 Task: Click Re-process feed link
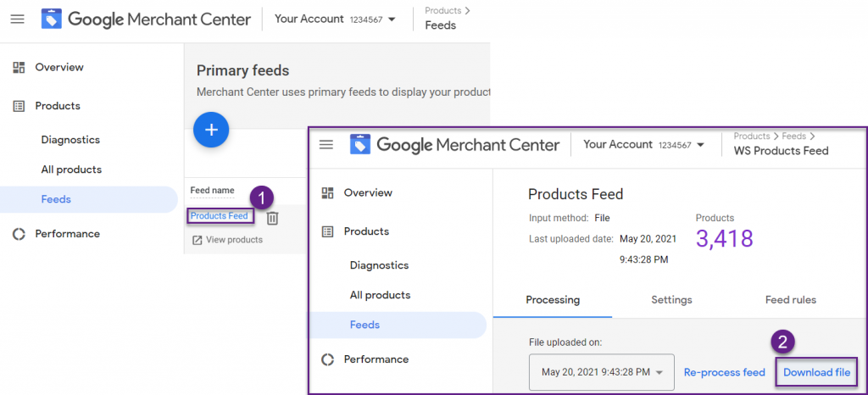725,372
